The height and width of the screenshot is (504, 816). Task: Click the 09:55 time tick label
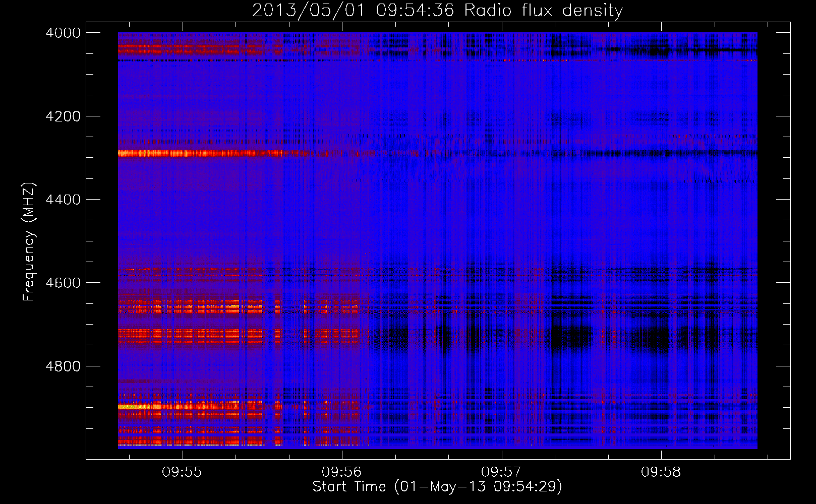(x=182, y=472)
